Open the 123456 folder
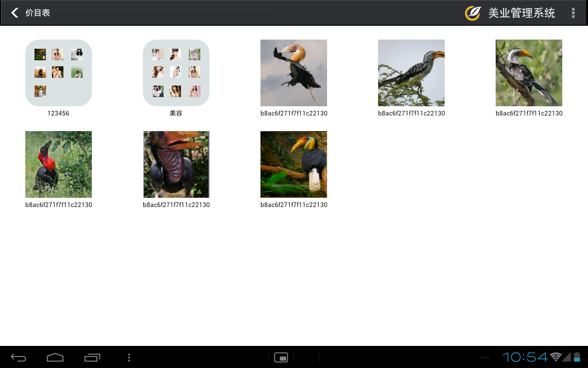 (58, 73)
